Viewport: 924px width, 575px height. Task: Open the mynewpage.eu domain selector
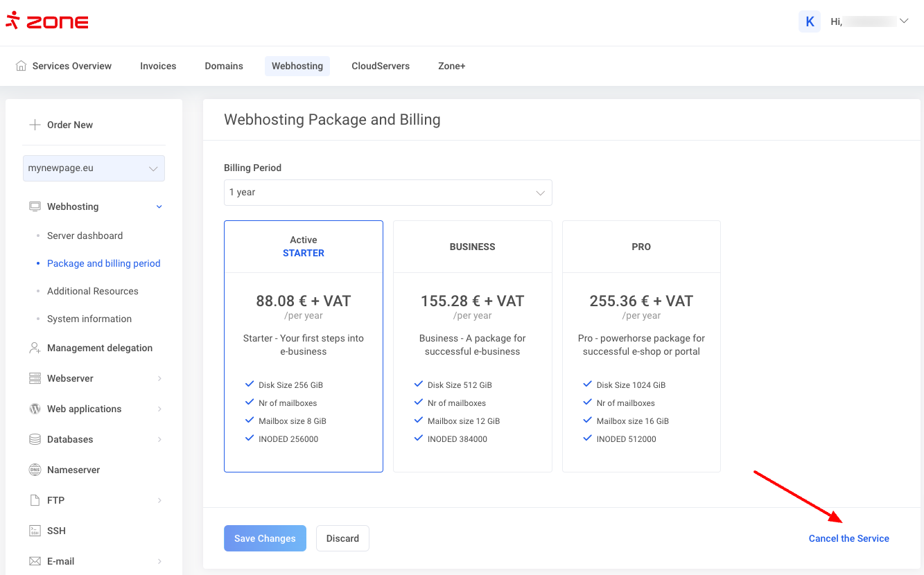tap(94, 168)
